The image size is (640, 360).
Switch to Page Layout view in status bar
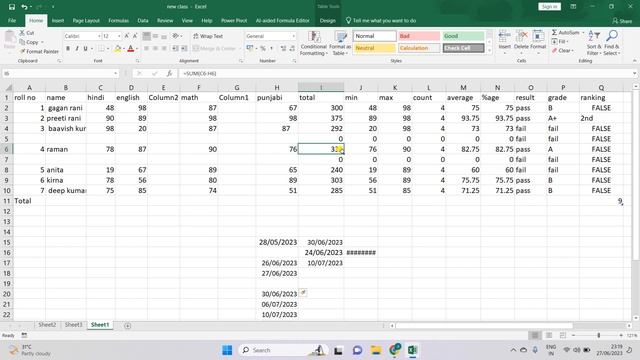coord(549,336)
